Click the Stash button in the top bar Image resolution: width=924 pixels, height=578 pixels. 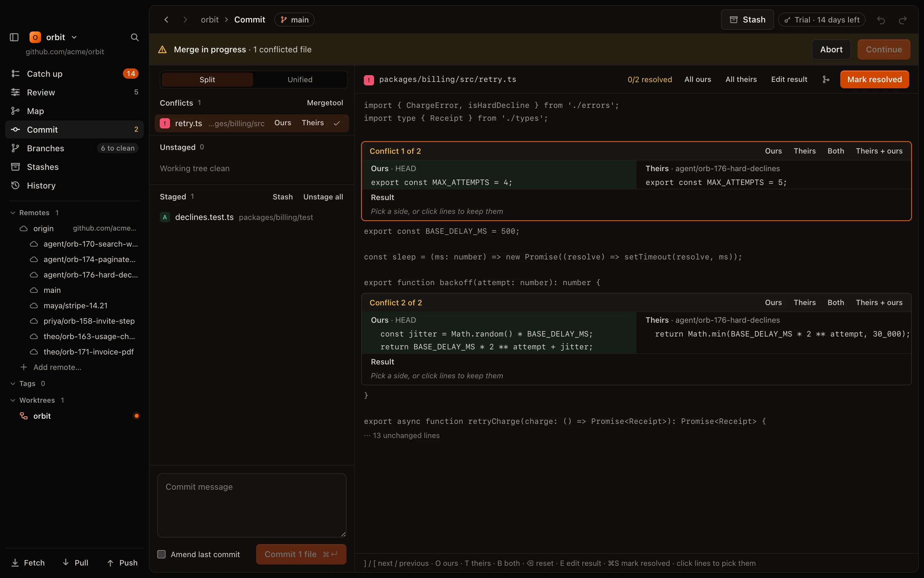tap(747, 20)
